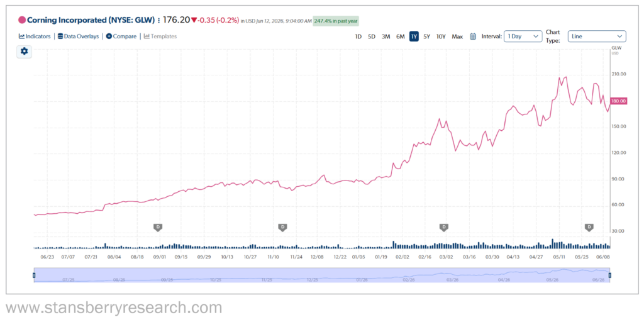Click the dividend marker near 09/01
The image size is (644, 322).
(x=158, y=226)
